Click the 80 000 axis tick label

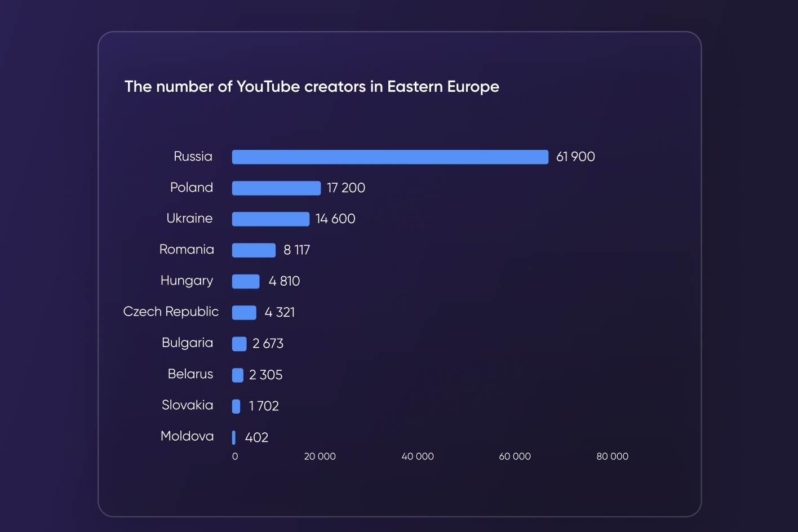click(x=613, y=456)
